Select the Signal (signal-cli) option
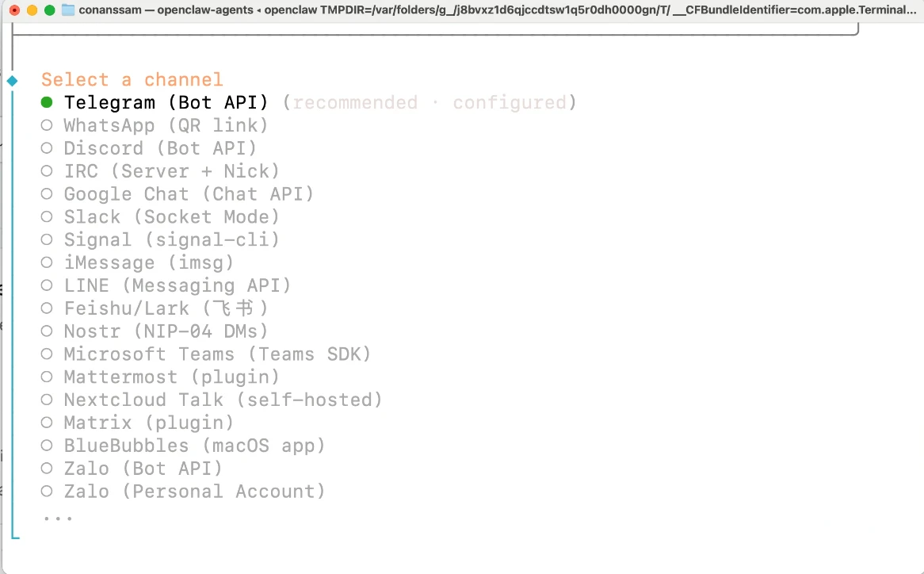Image resolution: width=924 pixels, height=574 pixels. (x=171, y=239)
